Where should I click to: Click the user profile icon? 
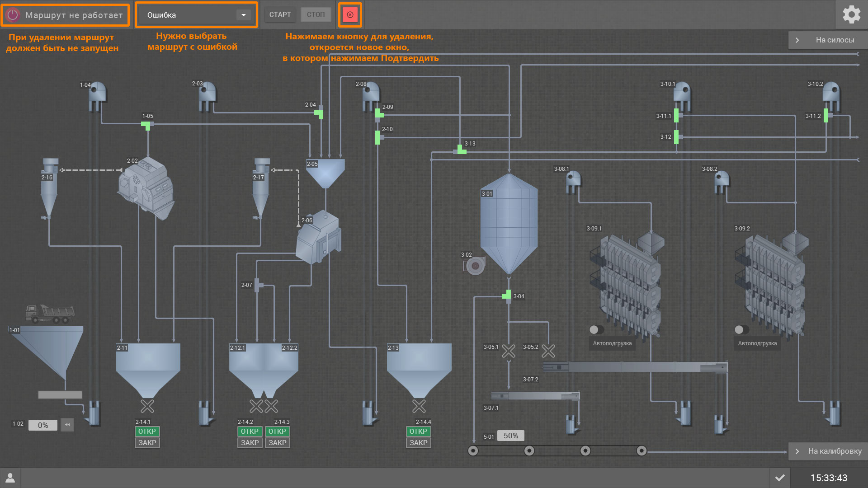click(10, 478)
